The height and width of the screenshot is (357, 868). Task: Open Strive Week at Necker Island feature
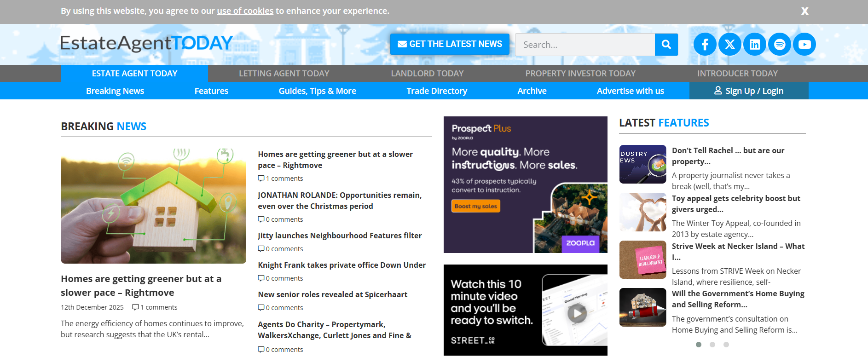coord(738,252)
